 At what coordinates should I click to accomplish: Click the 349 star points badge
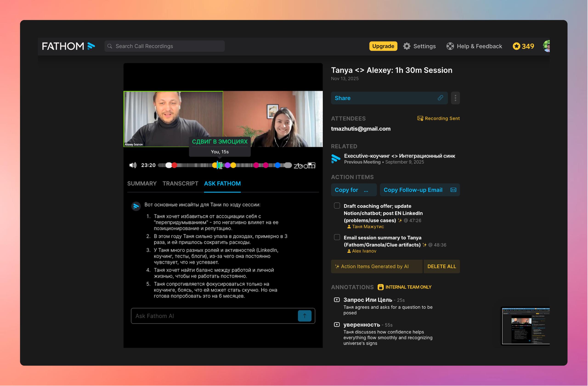point(523,46)
